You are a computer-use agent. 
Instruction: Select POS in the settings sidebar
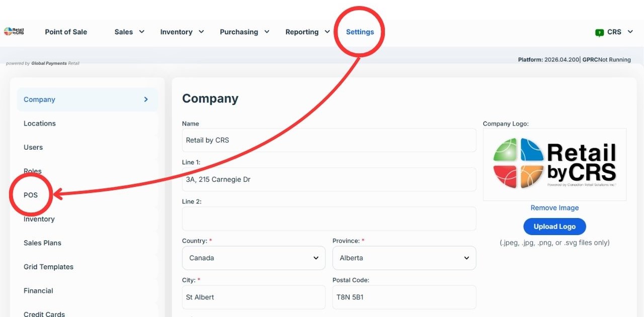pos(31,195)
